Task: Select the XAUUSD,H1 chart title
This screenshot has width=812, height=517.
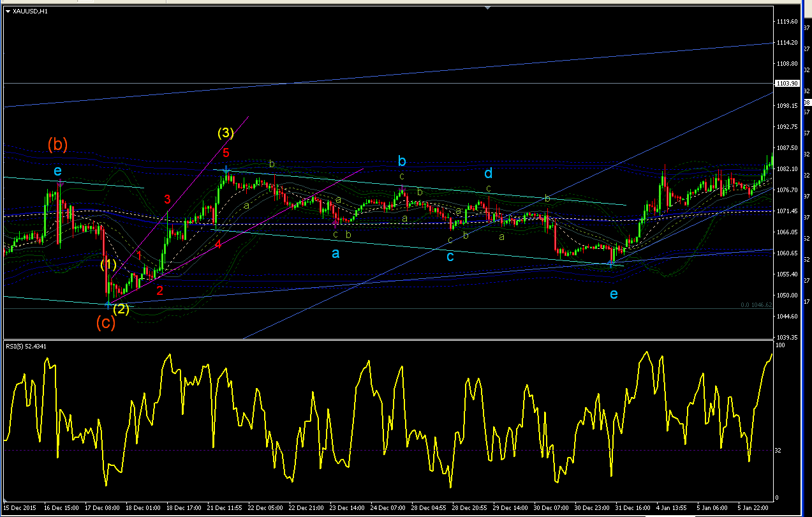Action: pos(29,11)
